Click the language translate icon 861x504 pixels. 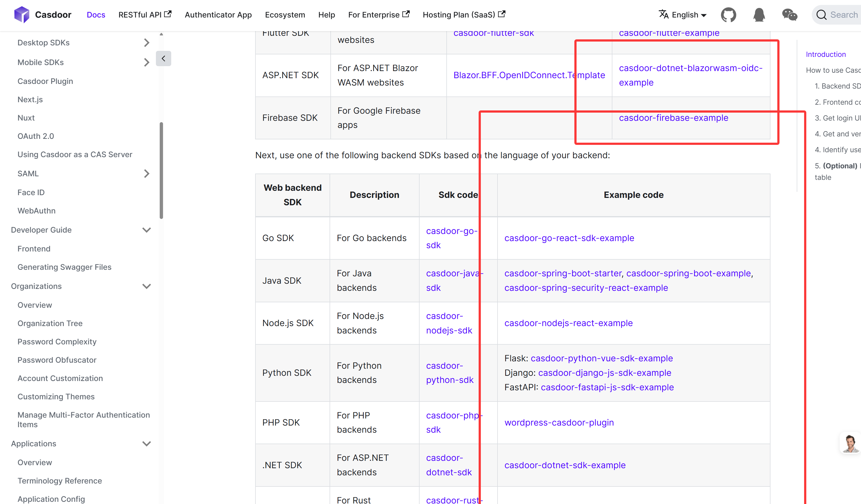click(x=664, y=14)
